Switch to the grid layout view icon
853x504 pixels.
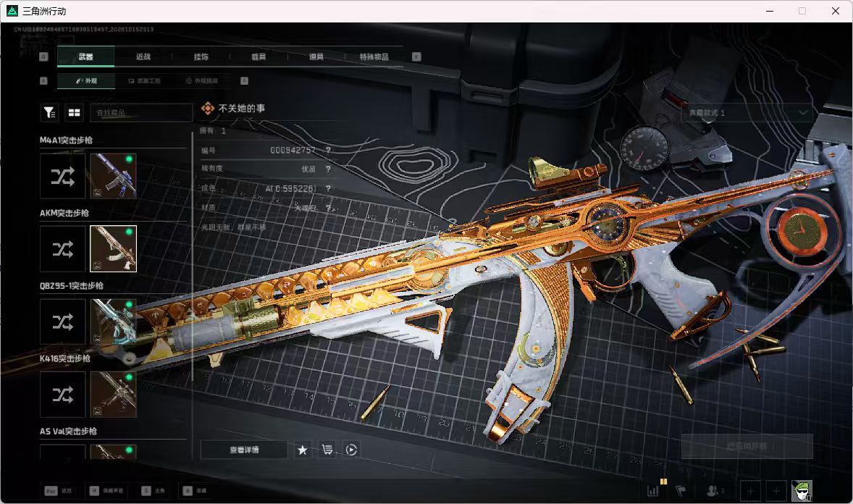(x=74, y=113)
